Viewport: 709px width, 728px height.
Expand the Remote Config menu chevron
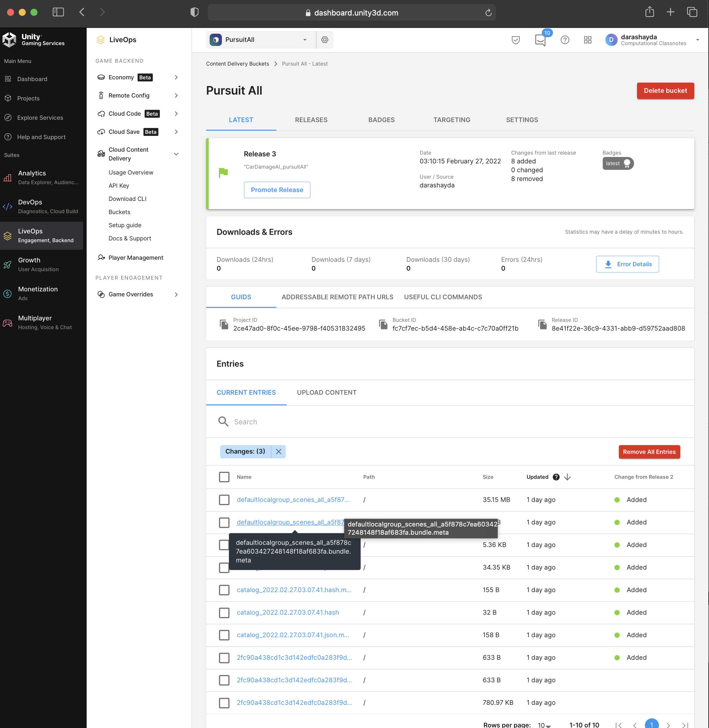tap(176, 95)
